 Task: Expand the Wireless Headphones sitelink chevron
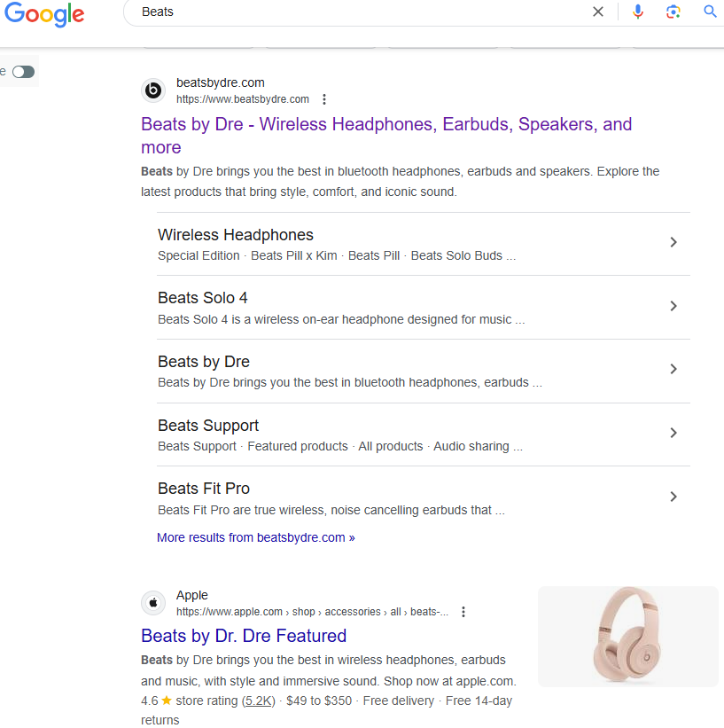[673, 242]
